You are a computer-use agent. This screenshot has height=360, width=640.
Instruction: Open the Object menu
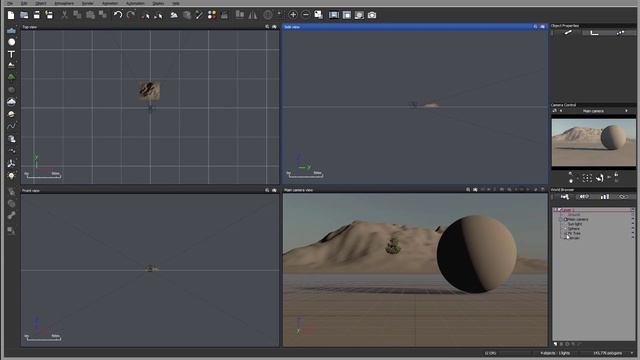(41, 3)
